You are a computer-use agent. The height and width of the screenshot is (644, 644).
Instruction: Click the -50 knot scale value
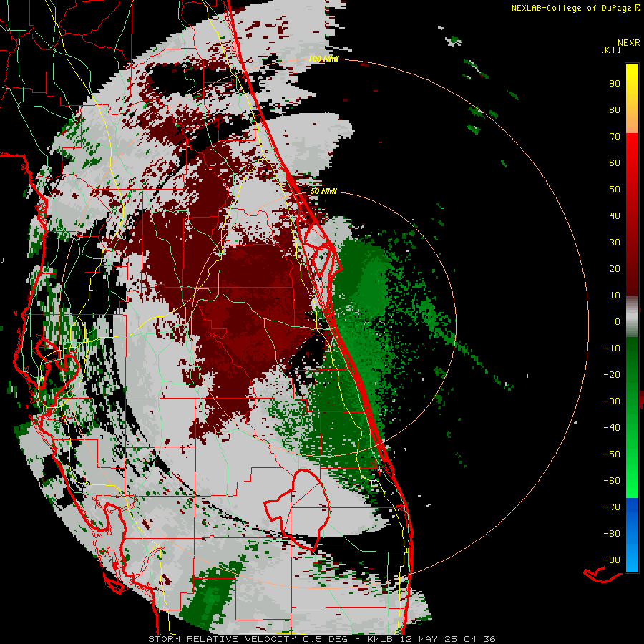tap(612, 454)
